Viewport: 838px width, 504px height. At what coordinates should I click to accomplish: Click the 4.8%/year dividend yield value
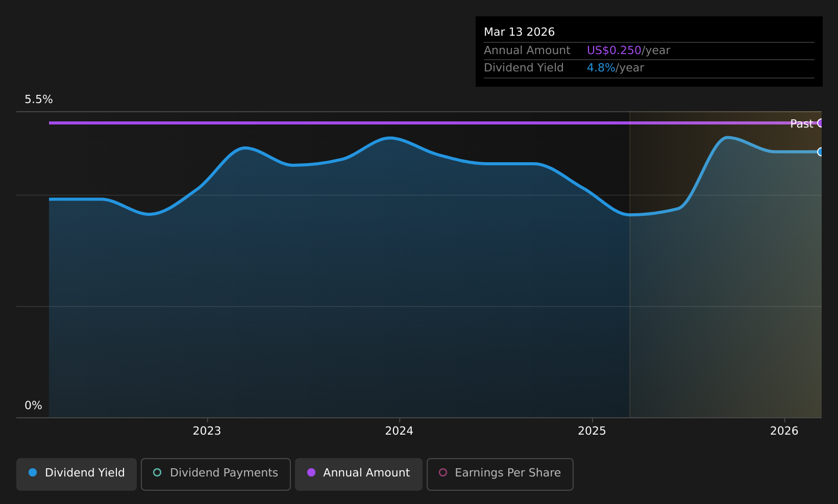pos(615,68)
